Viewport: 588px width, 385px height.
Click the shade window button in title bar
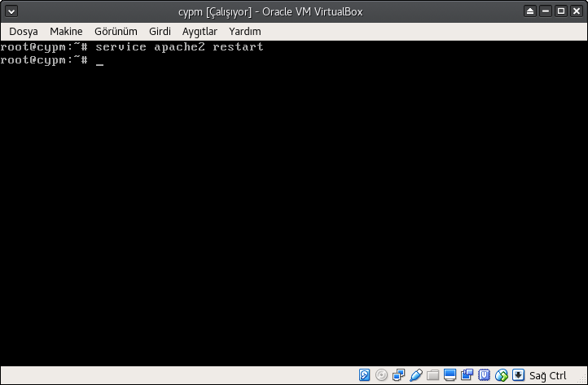tap(530, 11)
